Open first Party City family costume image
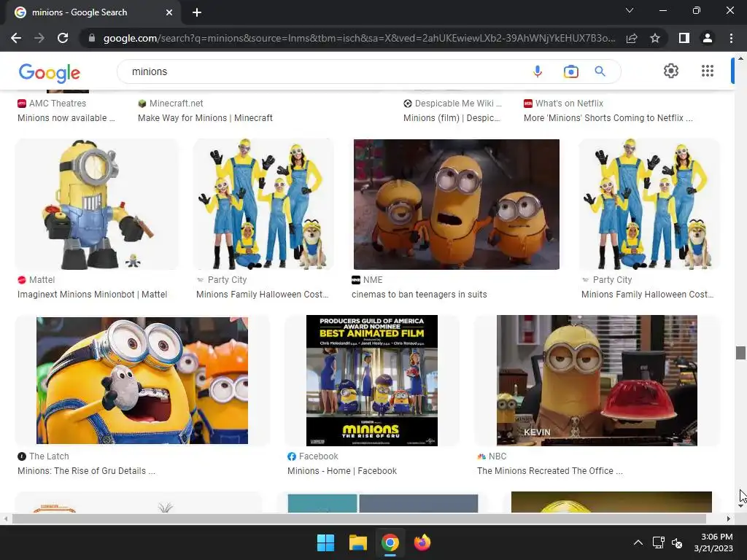 (x=263, y=204)
